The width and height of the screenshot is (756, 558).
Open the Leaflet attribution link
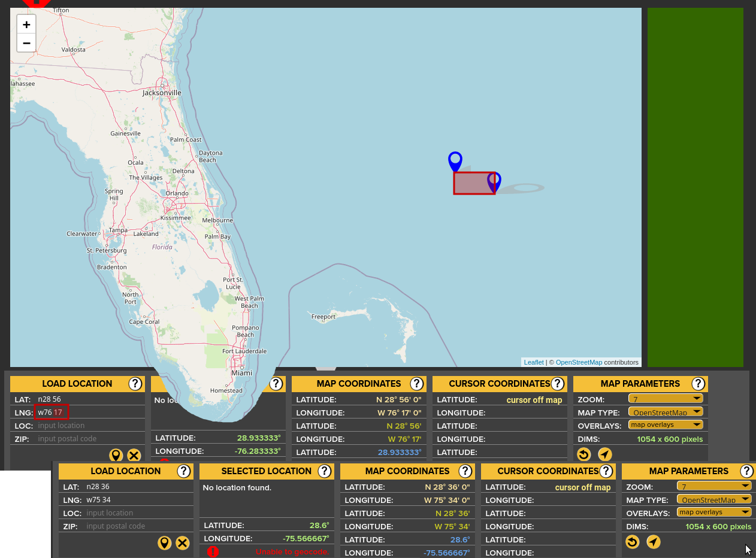(x=534, y=362)
